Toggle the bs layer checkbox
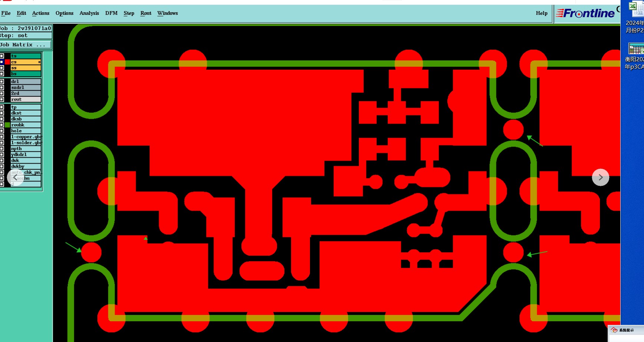The height and width of the screenshot is (342, 644). point(2,74)
